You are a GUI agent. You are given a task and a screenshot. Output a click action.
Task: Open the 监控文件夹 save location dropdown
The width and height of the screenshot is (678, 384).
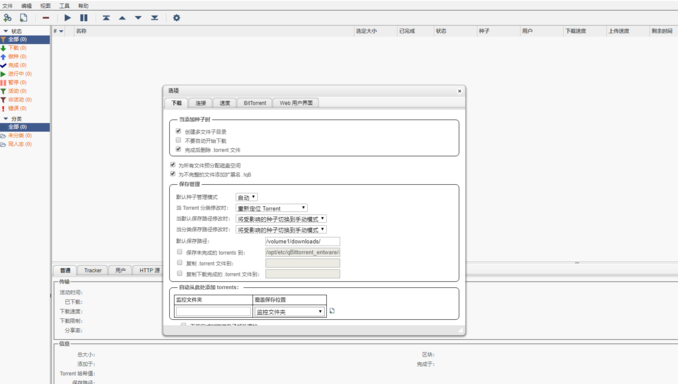289,311
